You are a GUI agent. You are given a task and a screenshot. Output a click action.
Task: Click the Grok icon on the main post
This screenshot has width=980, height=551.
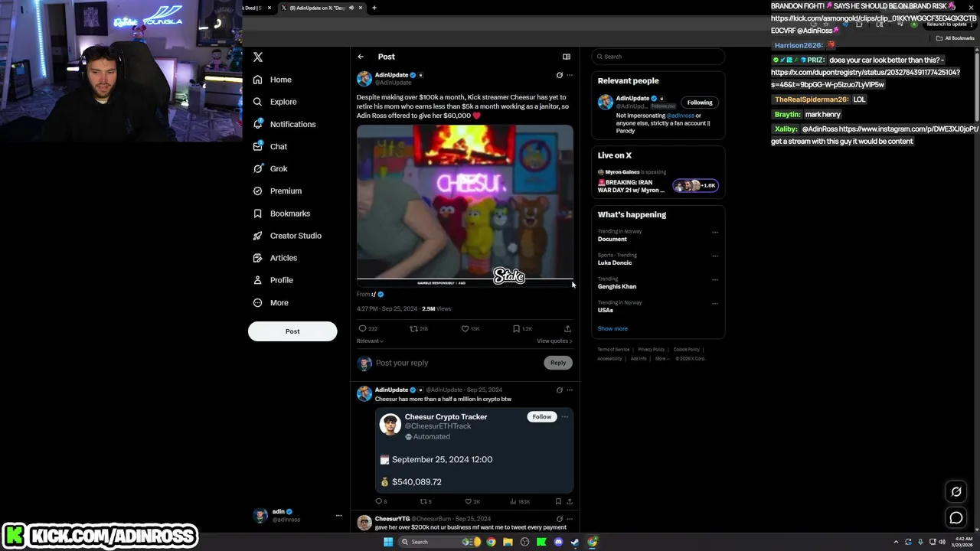pyautogui.click(x=560, y=75)
